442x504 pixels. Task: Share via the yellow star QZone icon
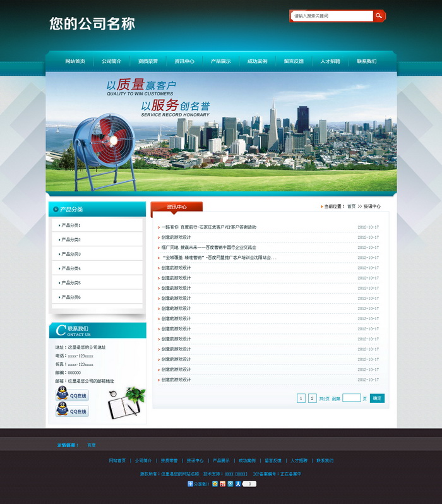(x=215, y=484)
